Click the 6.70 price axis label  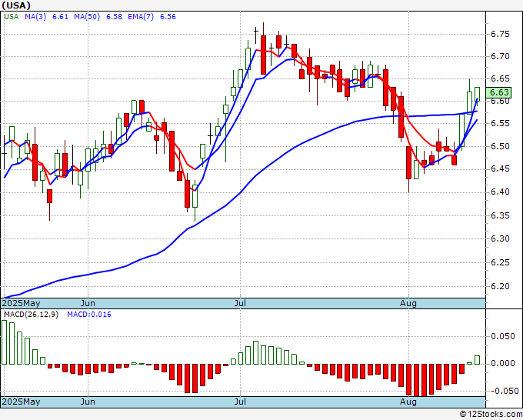point(500,56)
